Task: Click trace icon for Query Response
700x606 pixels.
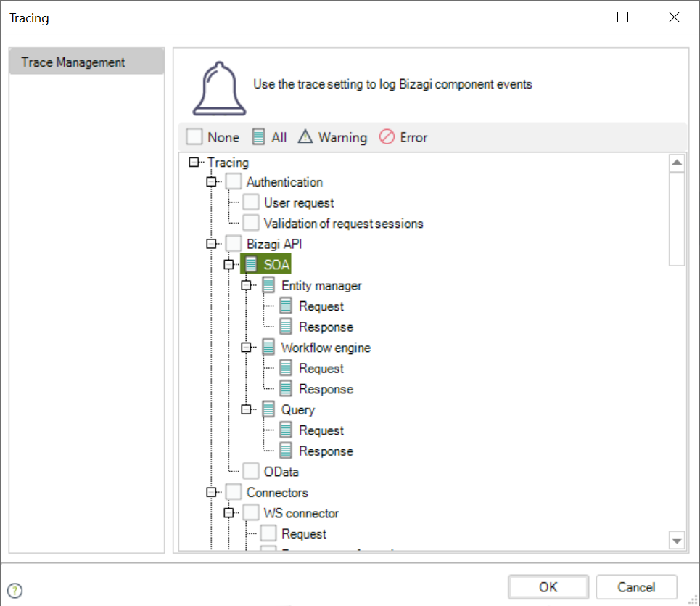Action: (286, 451)
